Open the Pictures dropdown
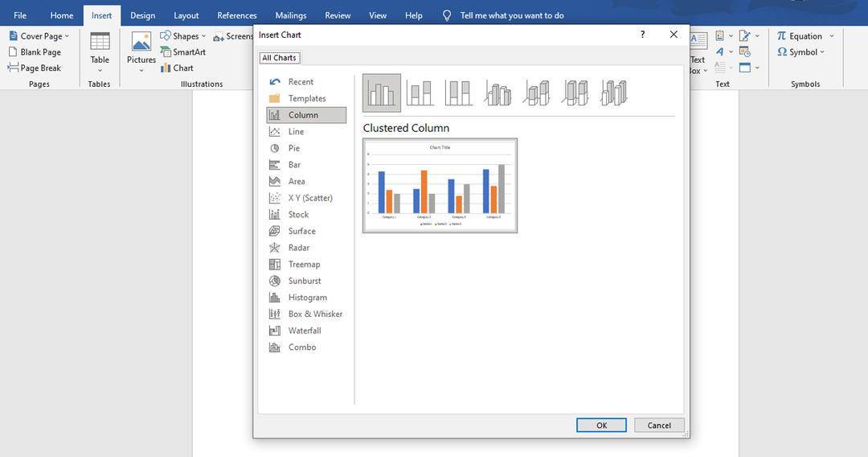 (x=141, y=52)
